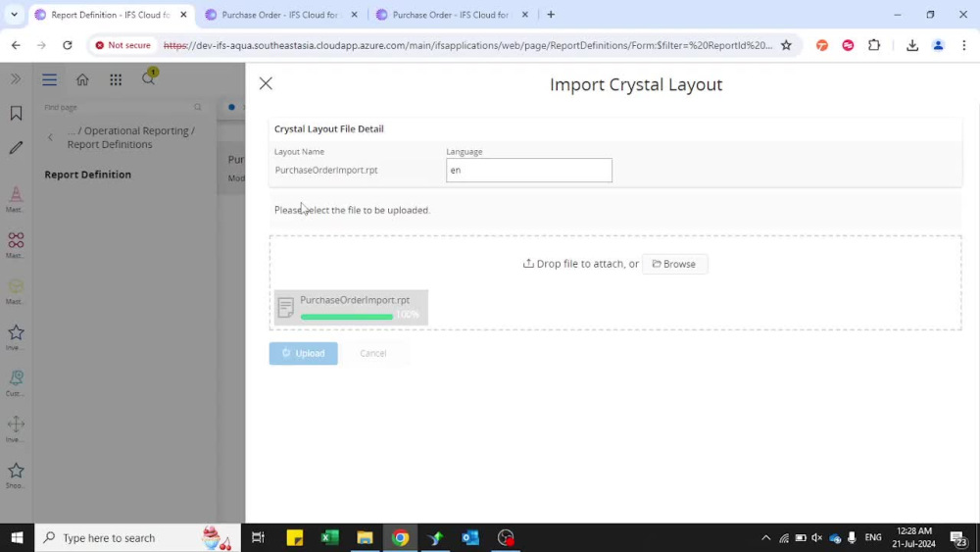Open Chrome three-dot menu
The image size is (980, 552).
click(x=963, y=45)
